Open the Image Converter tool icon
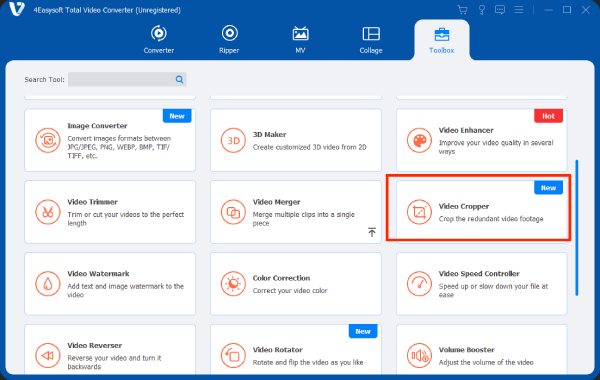This screenshot has width=600, height=380. tap(48, 140)
